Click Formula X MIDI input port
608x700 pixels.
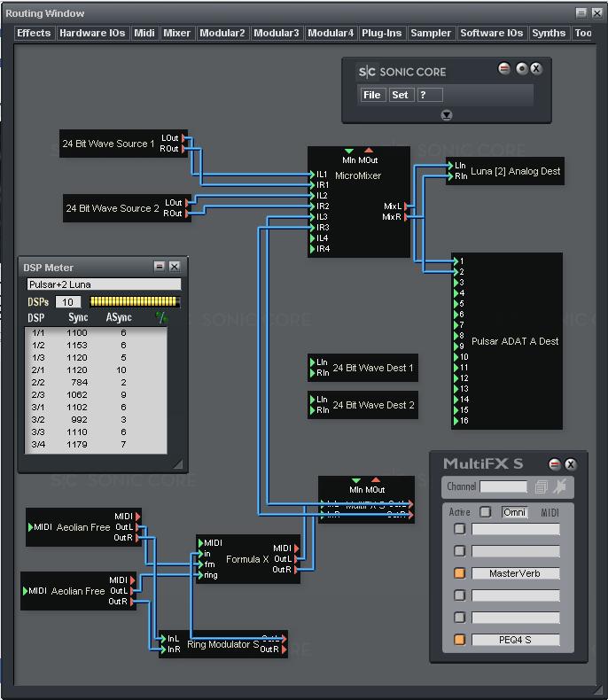[x=200, y=543]
